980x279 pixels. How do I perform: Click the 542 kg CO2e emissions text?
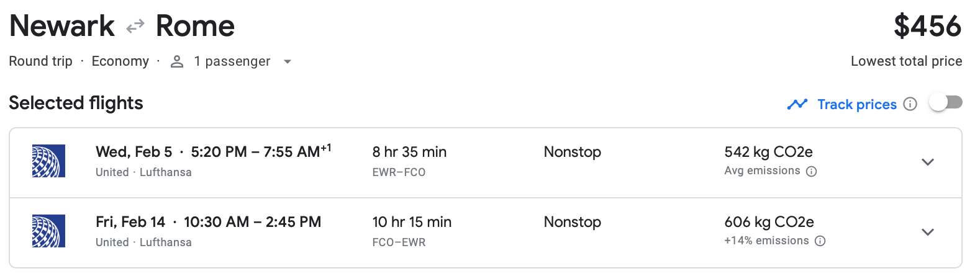(x=768, y=152)
